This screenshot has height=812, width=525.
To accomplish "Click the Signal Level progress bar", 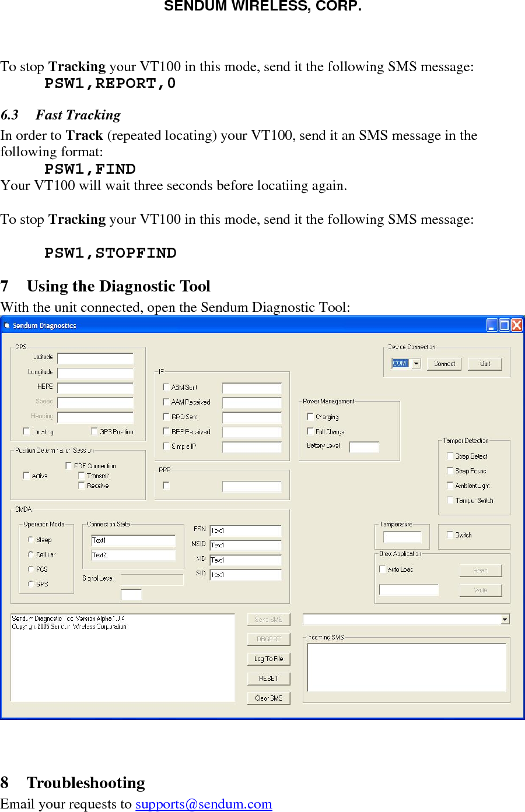I will (152, 579).
